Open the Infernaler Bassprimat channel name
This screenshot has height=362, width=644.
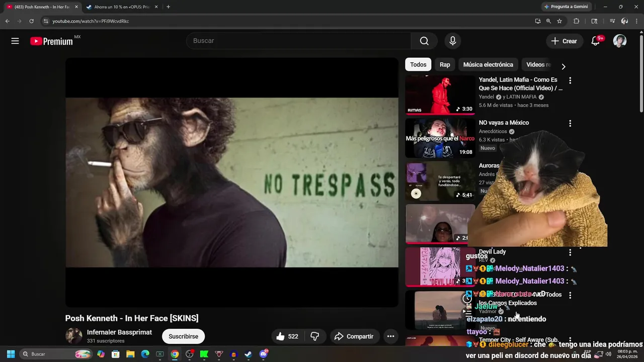tap(119, 332)
